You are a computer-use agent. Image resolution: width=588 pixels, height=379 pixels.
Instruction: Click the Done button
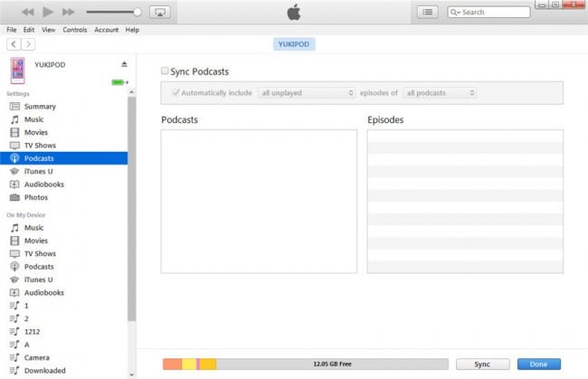pyautogui.click(x=539, y=364)
